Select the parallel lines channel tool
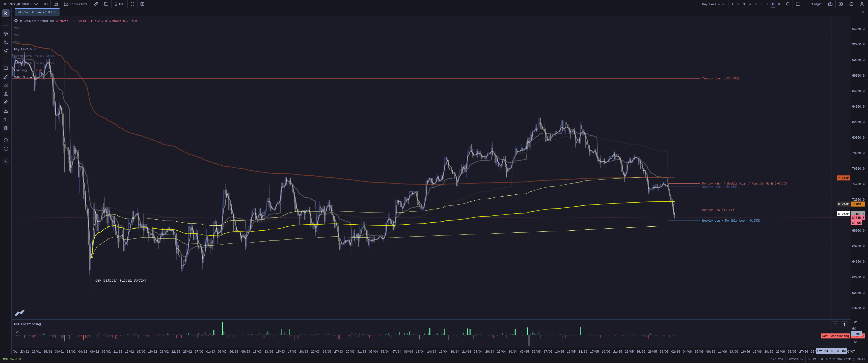The image size is (868, 363). click(x=6, y=59)
